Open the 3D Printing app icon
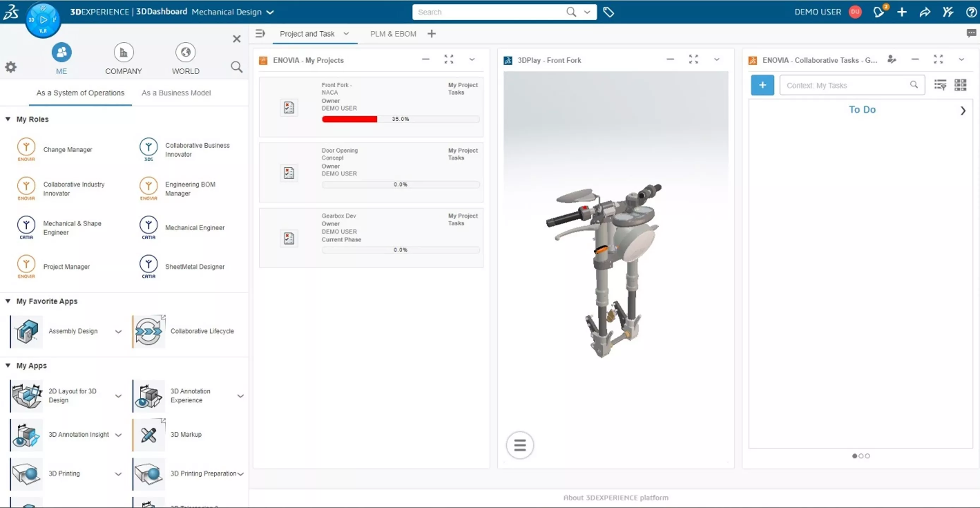980x508 pixels. click(x=26, y=473)
